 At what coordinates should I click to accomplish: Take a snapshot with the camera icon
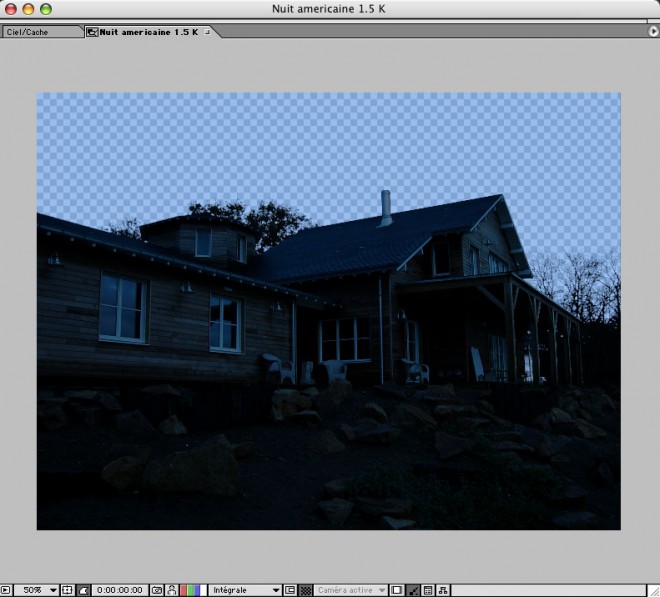click(x=157, y=590)
